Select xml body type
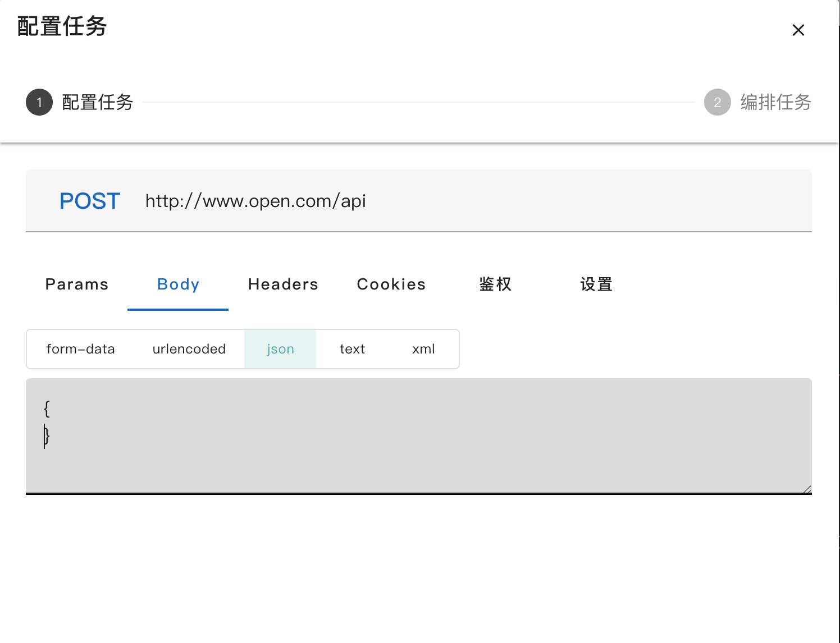840x643 pixels. [x=423, y=349]
